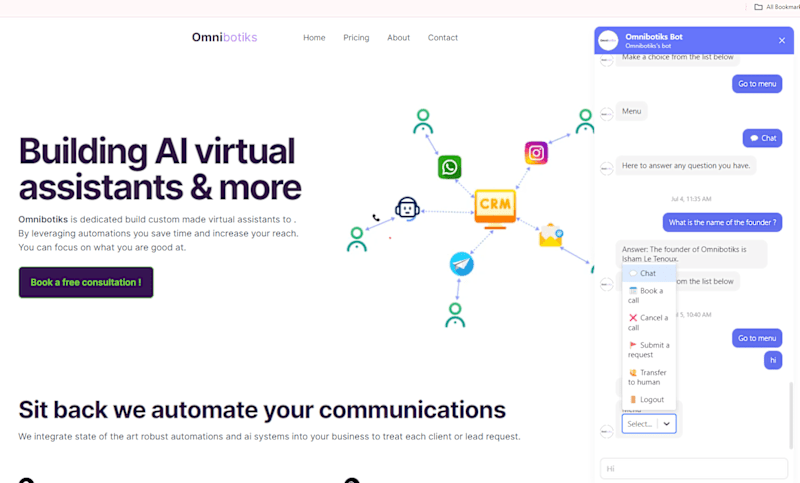Choose Cancel a call option
The width and height of the screenshot is (800, 483).
tap(649, 322)
